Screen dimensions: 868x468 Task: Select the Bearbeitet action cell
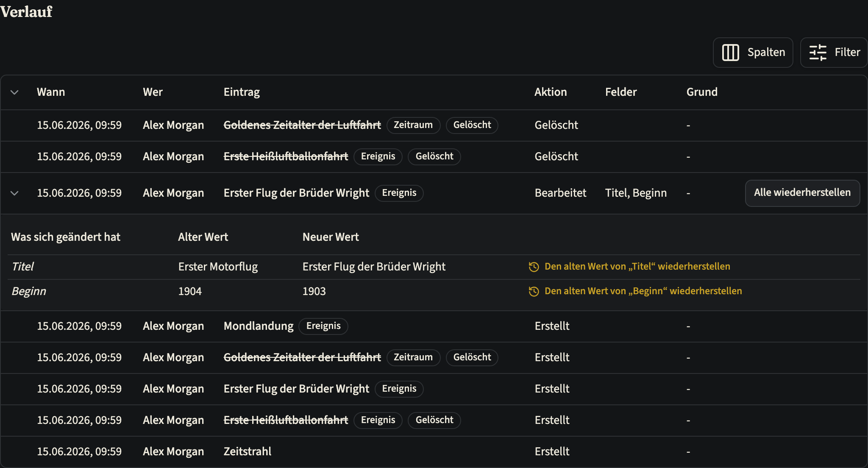coord(560,193)
